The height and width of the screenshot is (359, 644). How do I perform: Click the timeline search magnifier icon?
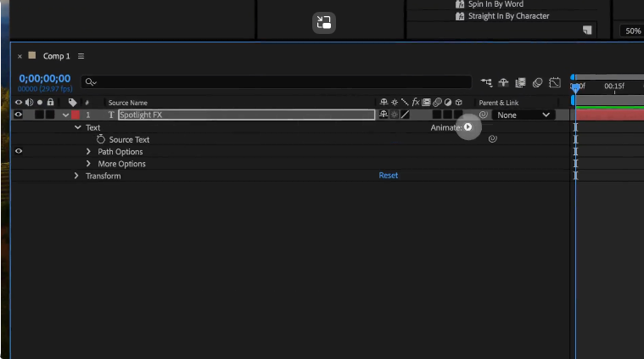(90, 82)
